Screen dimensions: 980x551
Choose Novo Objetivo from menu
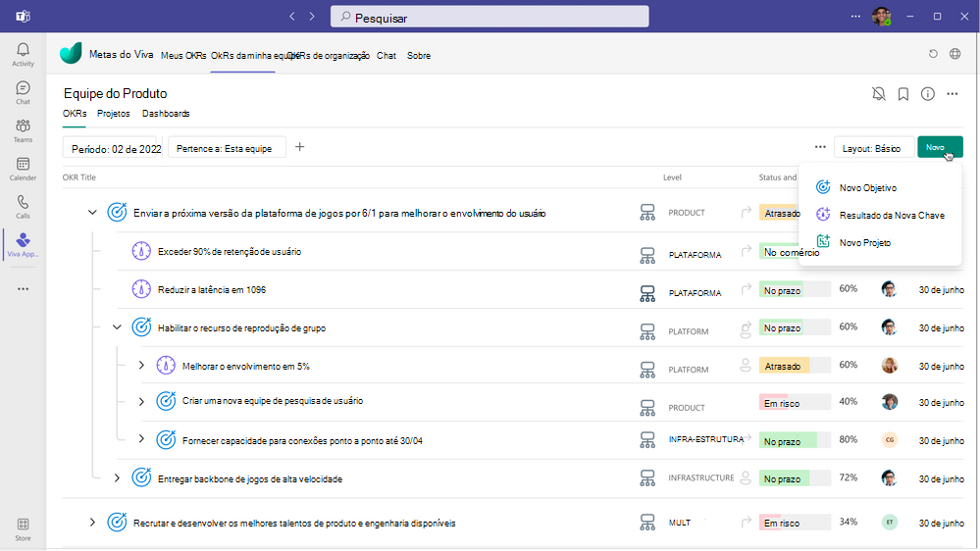click(x=867, y=187)
